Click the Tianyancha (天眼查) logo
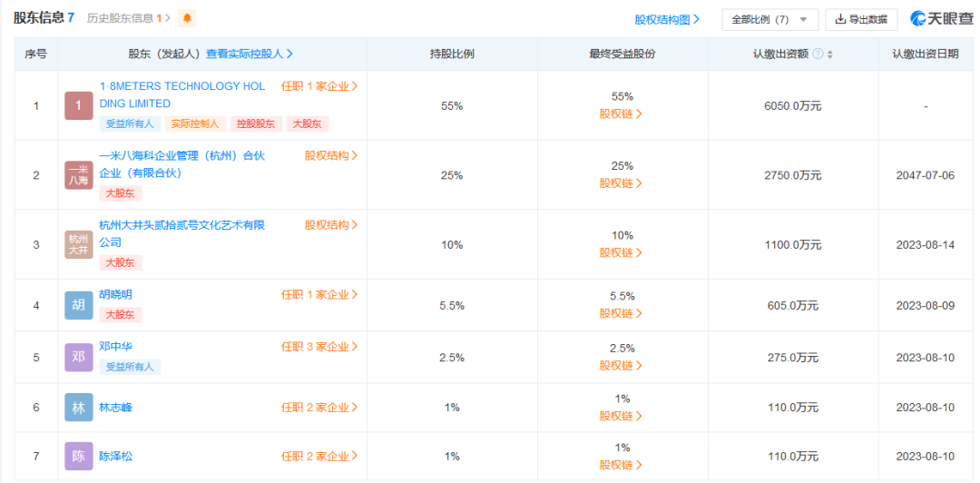 pyautogui.click(x=942, y=18)
